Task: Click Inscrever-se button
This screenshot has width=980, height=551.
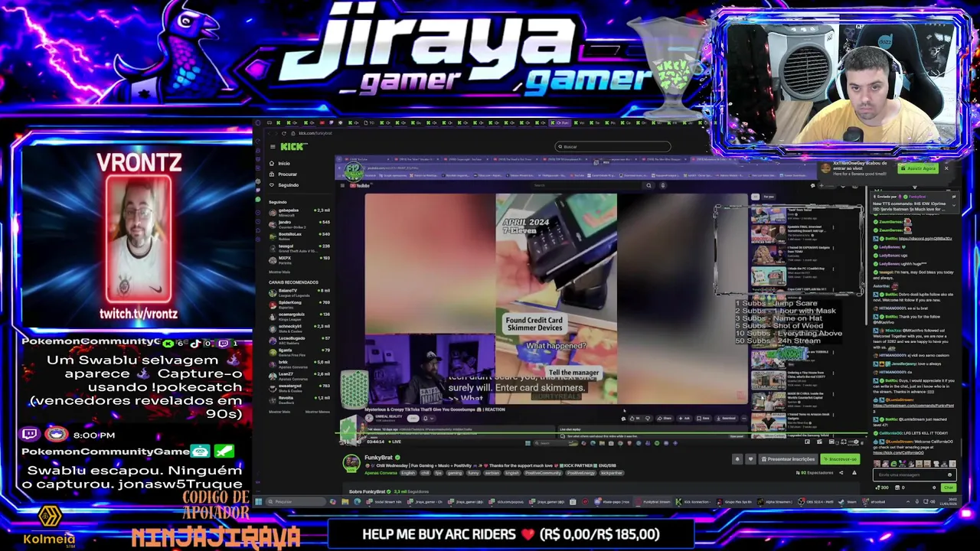Action: (x=840, y=459)
